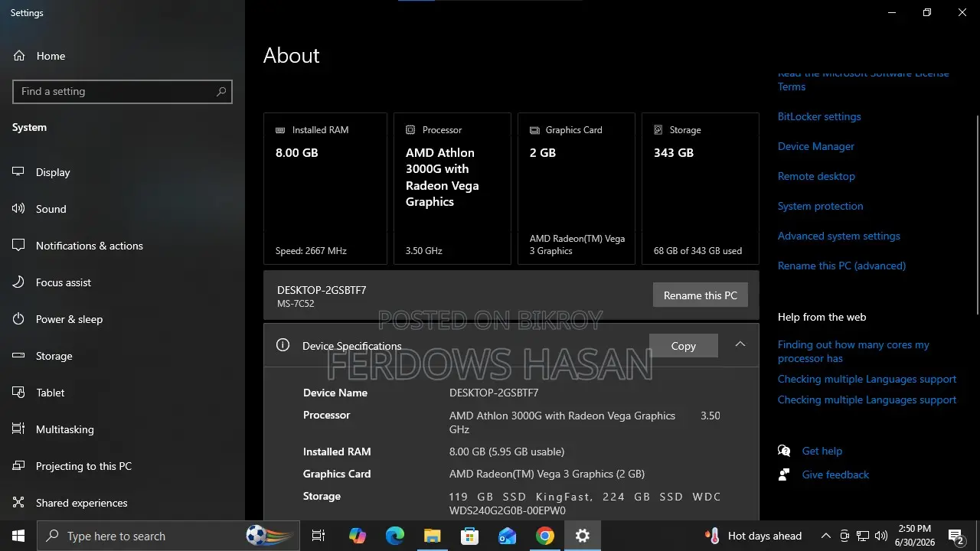The image size is (980, 551).
Task: Click the DESKTOP-2GSBTF7 device name value
Action: (494, 393)
